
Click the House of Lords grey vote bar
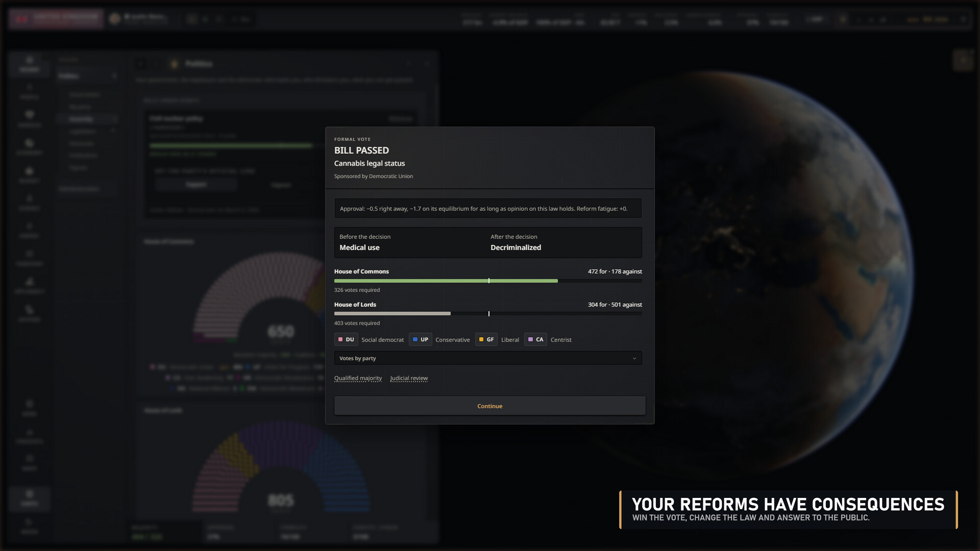click(x=392, y=314)
